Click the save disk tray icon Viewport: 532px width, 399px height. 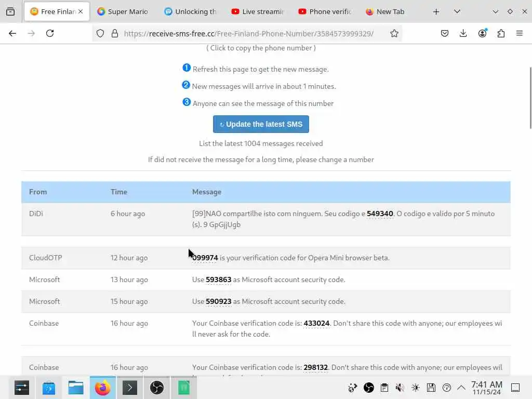(431, 388)
